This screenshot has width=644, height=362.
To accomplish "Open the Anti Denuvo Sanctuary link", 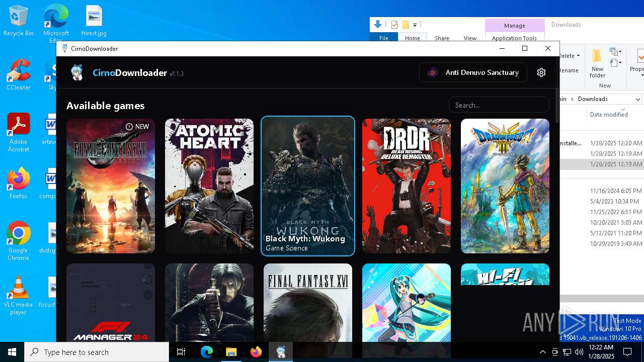I will pos(473,72).
